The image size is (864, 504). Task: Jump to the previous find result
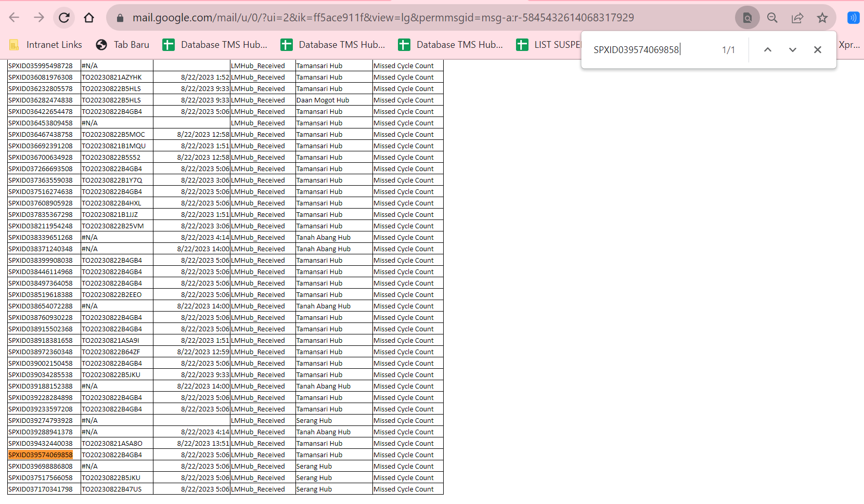(768, 50)
